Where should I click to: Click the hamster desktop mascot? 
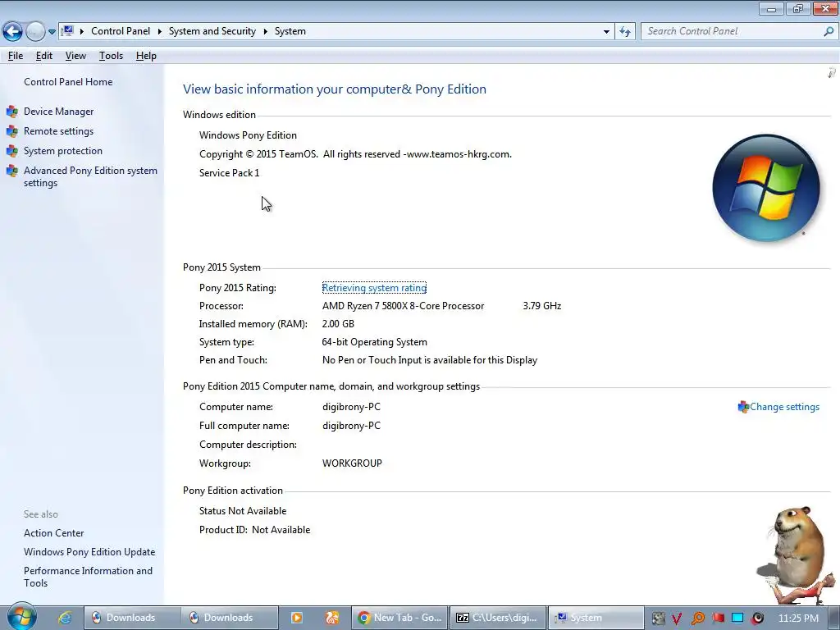[x=797, y=555]
